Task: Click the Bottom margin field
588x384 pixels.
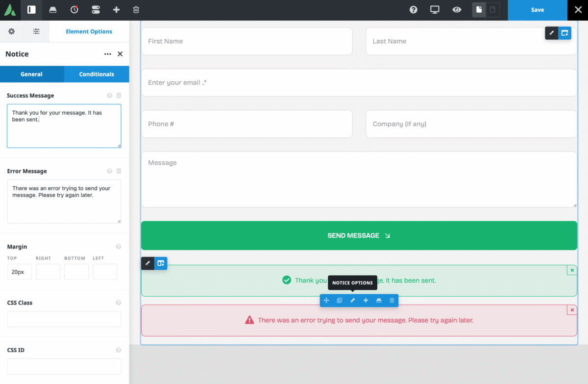Action: coord(76,272)
